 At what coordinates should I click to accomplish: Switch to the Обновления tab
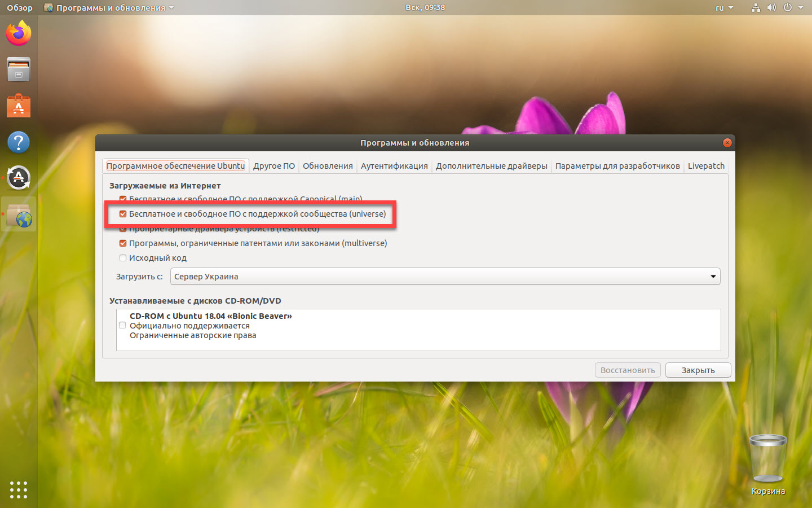pyautogui.click(x=328, y=166)
